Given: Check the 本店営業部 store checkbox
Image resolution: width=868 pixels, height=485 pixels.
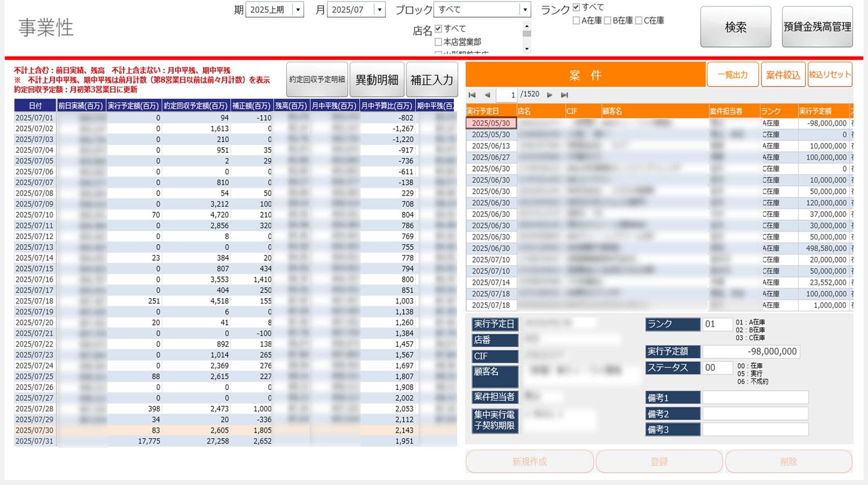Looking at the screenshot, I should (x=438, y=42).
